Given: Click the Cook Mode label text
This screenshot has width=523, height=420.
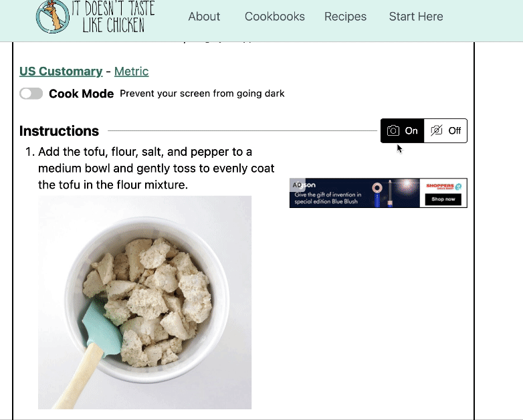Looking at the screenshot, I should [x=81, y=94].
